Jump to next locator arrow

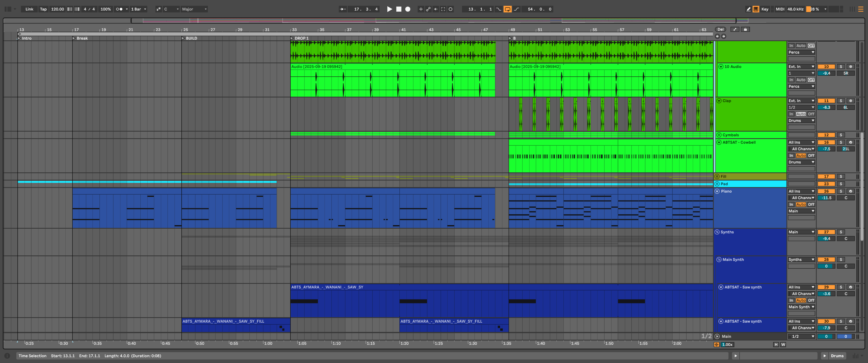tap(723, 36)
